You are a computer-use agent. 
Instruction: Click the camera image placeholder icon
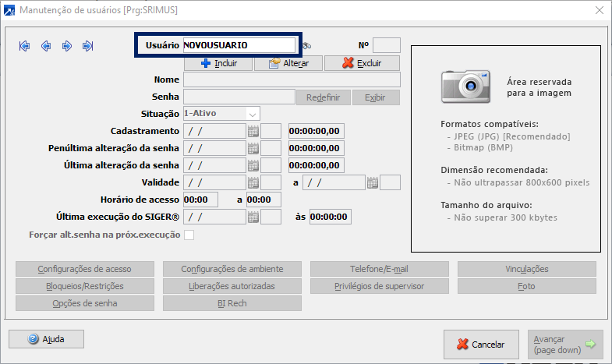[465, 87]
